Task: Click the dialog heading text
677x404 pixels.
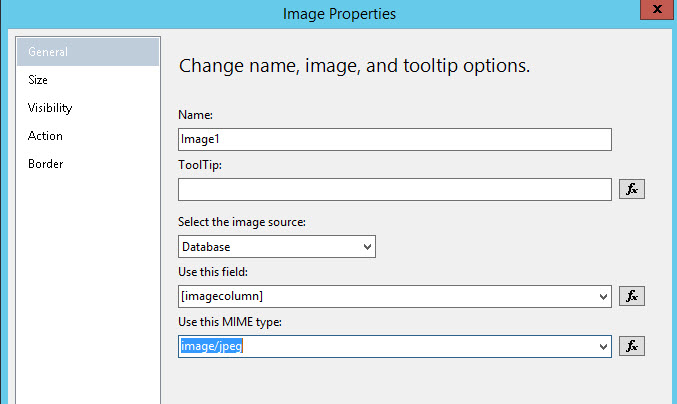Action: click(353, 67)
